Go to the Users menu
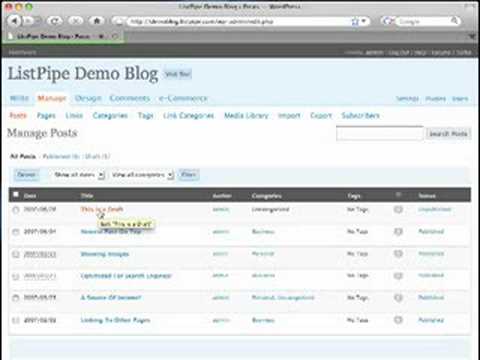Image resolution: width=480 pixels, height=360 pixels. point(460,99)
